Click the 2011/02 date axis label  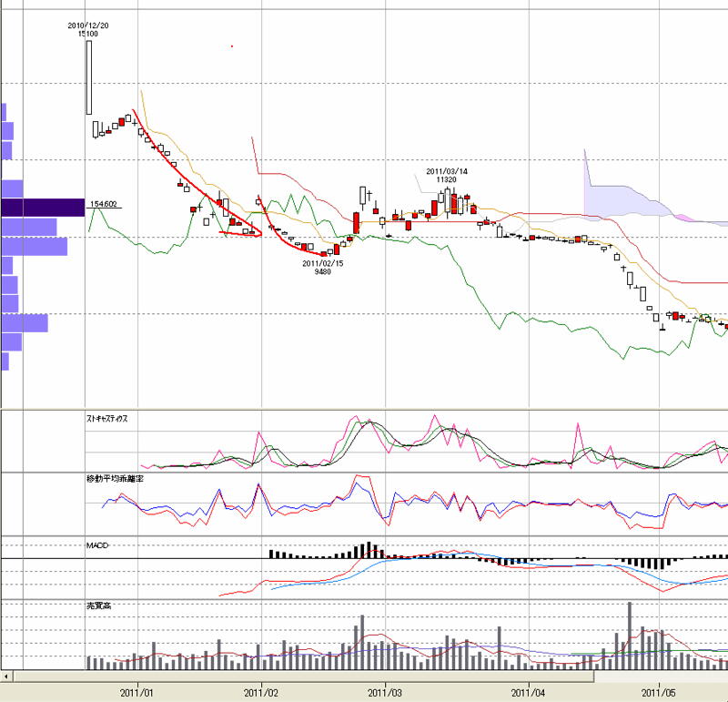[260, 693]
